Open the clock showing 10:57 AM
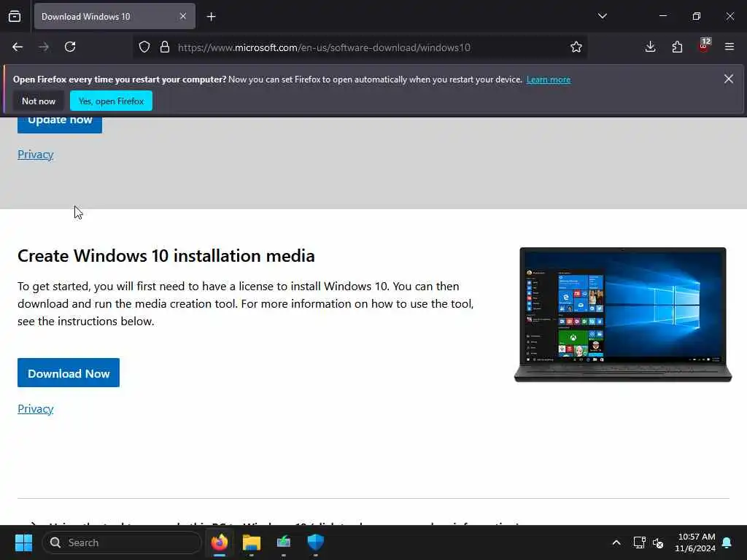747x560 pixels. tap(695, 542)
